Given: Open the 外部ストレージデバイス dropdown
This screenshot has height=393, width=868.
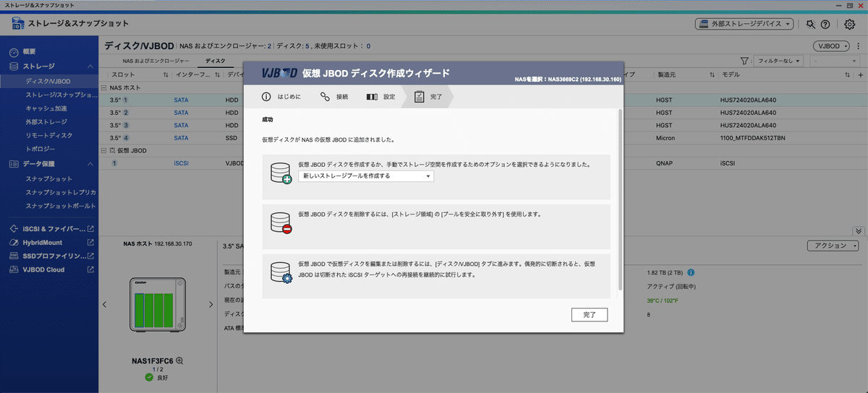Looking at the screenshot, I should (x=746, y=24).
